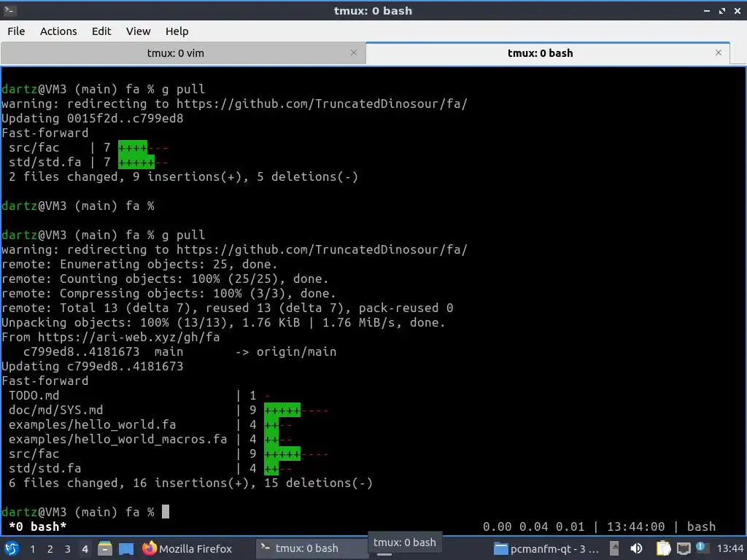Open the volume speaker icon
This screenshot has width=747, height=560.
[x=636, y=548]
